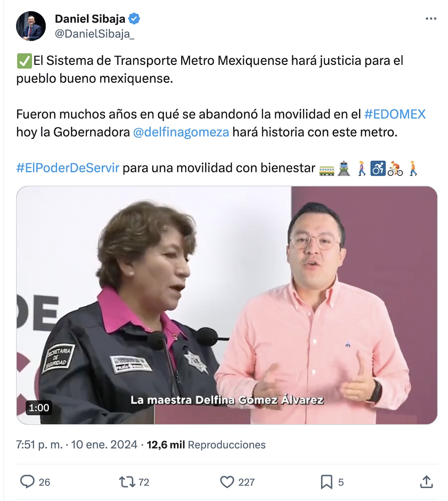Bookmark this tweet
448x501 pixels.
coord(326,482)
